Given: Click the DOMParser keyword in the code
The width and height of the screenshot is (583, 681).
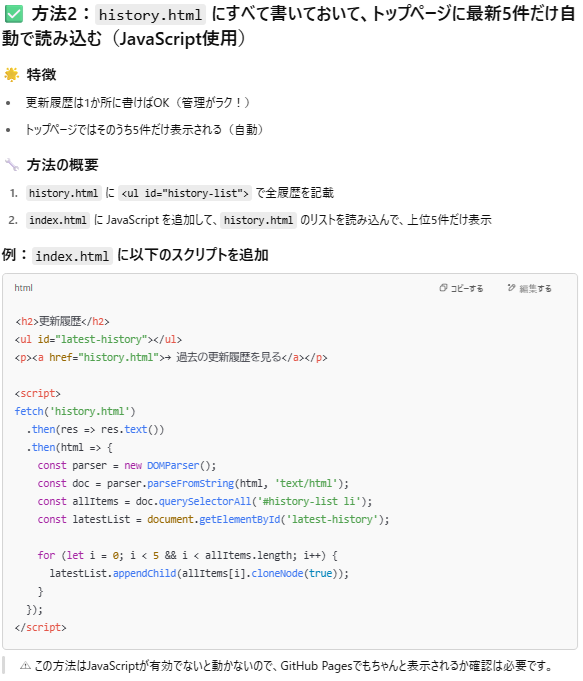Looking at the screenshot, I should pyautogui.click(x=173, y=466).
